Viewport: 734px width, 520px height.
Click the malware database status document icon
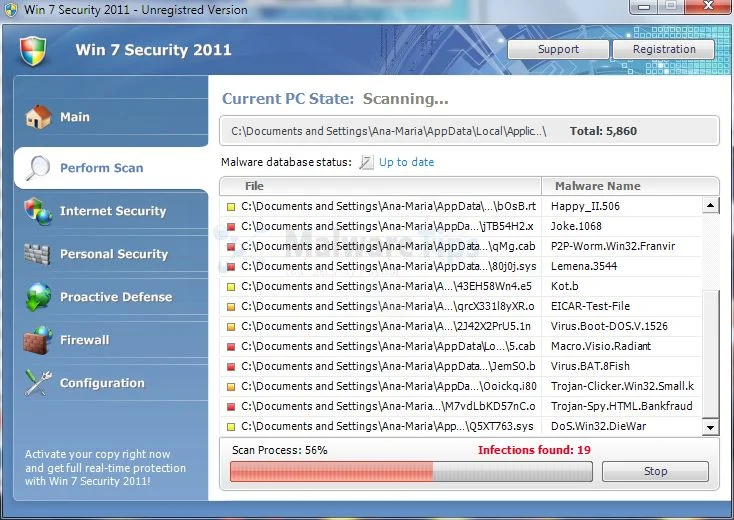(x=366, y=162)
